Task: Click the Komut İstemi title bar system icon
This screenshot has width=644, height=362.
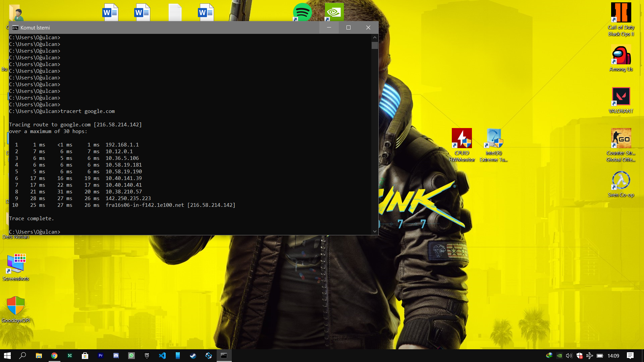Action: pos(15,28)
